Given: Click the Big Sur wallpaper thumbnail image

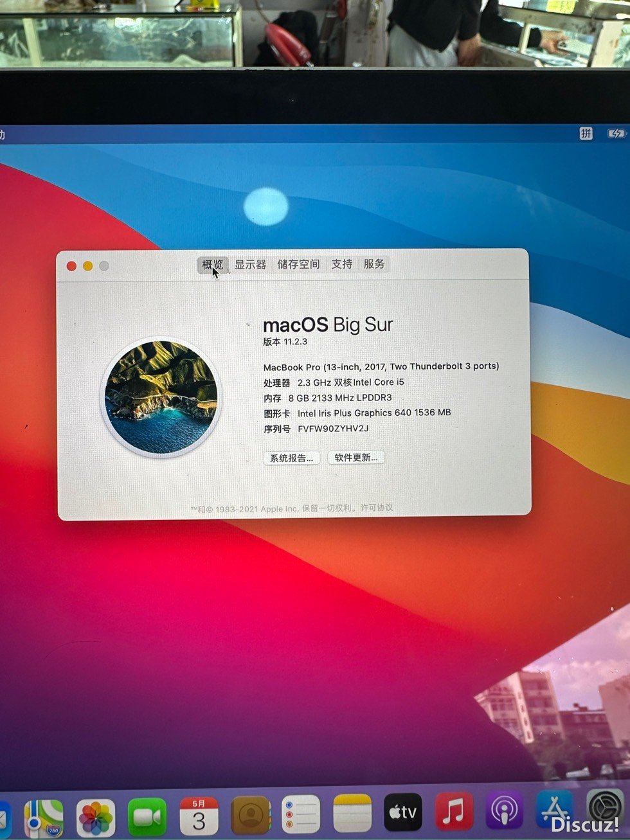Looking at the screenshot, I should (161, 398).
